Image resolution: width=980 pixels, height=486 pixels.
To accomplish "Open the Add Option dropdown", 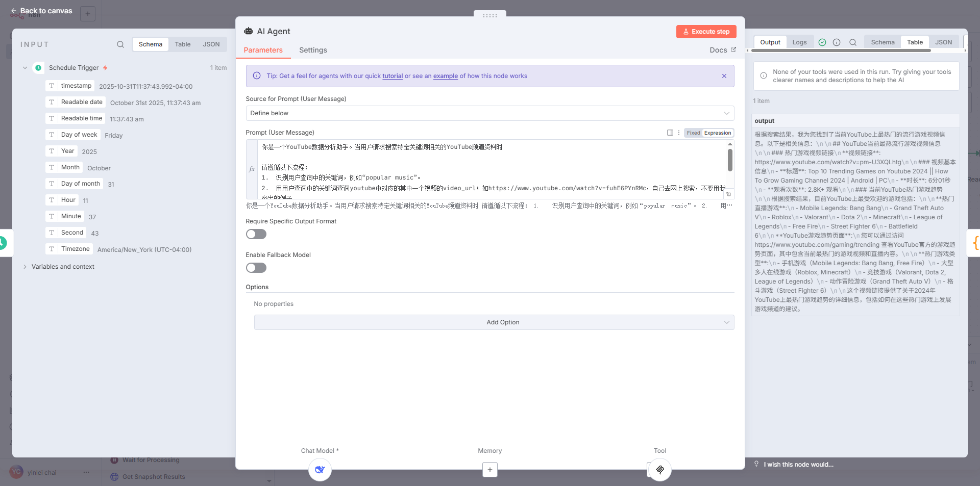I will point(494,322).
